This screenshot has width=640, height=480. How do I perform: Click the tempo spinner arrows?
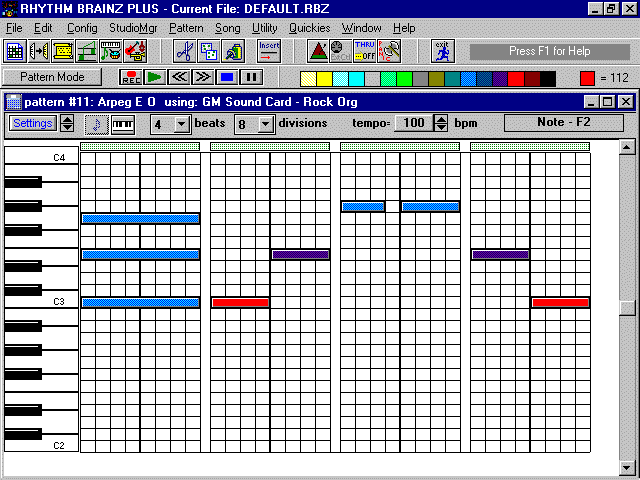(441, 124)
